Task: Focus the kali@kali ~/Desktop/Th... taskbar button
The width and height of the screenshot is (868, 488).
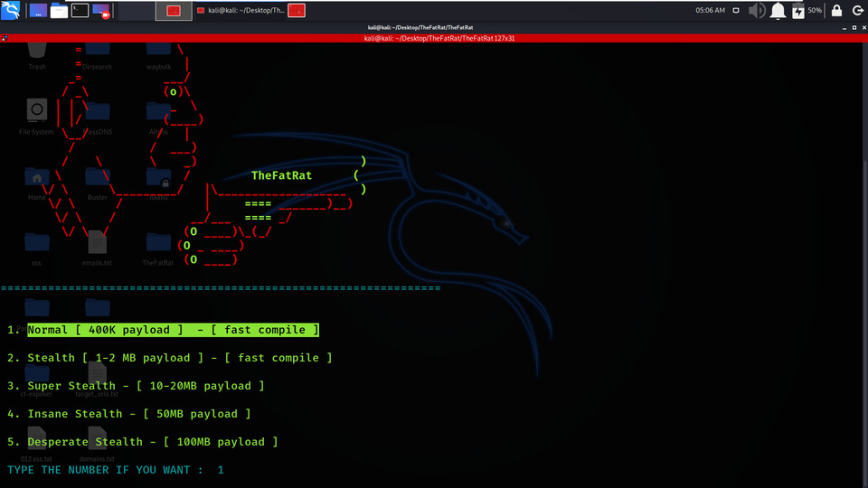Action: 241,11
